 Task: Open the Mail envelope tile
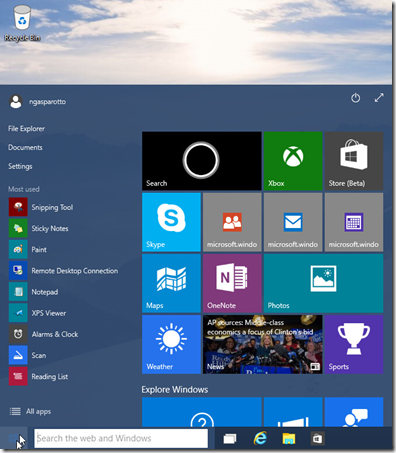tap(293, 222)
